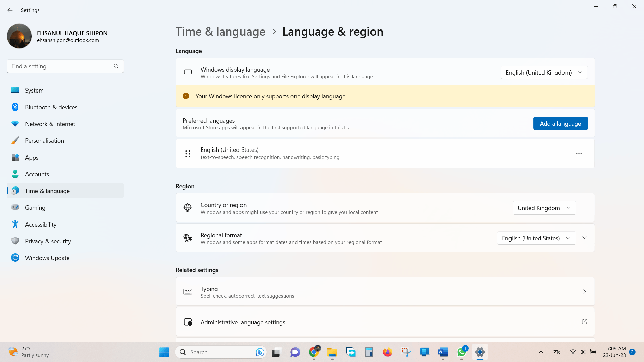
Task: Select Gaming in the sidebar
Action: coord(65,208)
